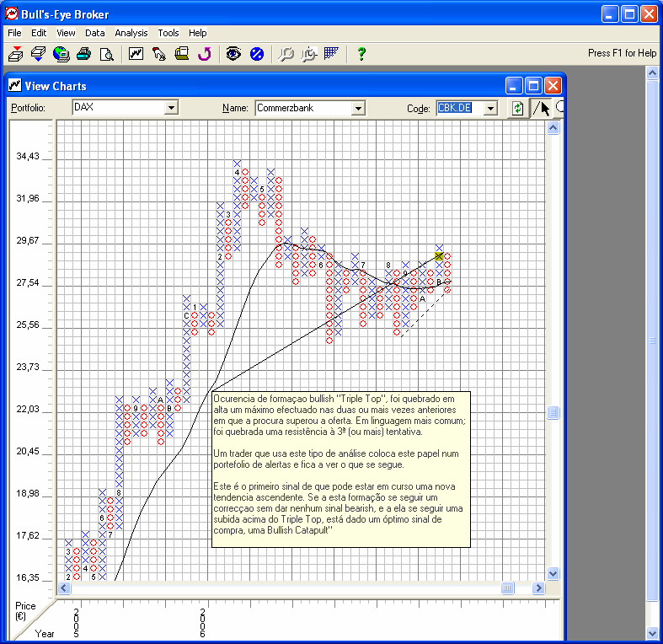663x644 pixels.
Task: Click the view charts line-graph toolbar icon
Action: click(136, 53)
